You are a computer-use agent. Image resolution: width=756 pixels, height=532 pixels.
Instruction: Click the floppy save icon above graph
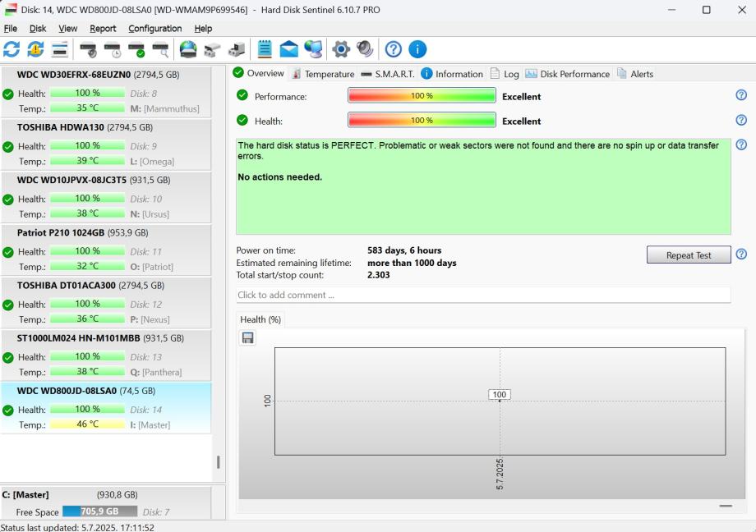click(248, 337)
